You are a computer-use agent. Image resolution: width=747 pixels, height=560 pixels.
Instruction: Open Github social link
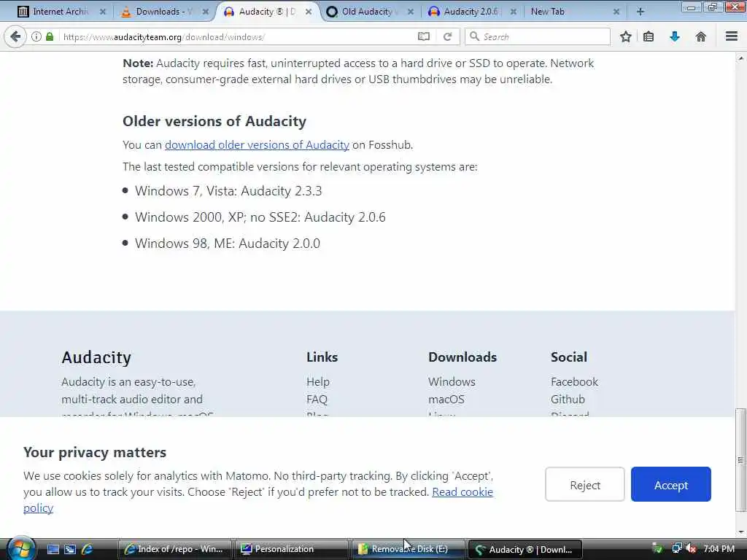pyautogui.click(x=568, y=399)
